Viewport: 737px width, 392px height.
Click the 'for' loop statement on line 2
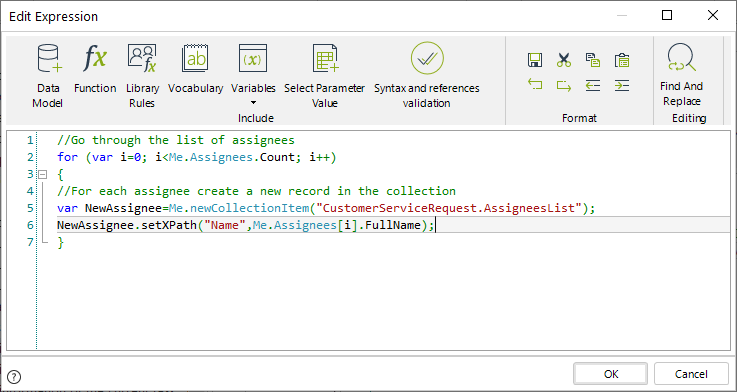196,157
